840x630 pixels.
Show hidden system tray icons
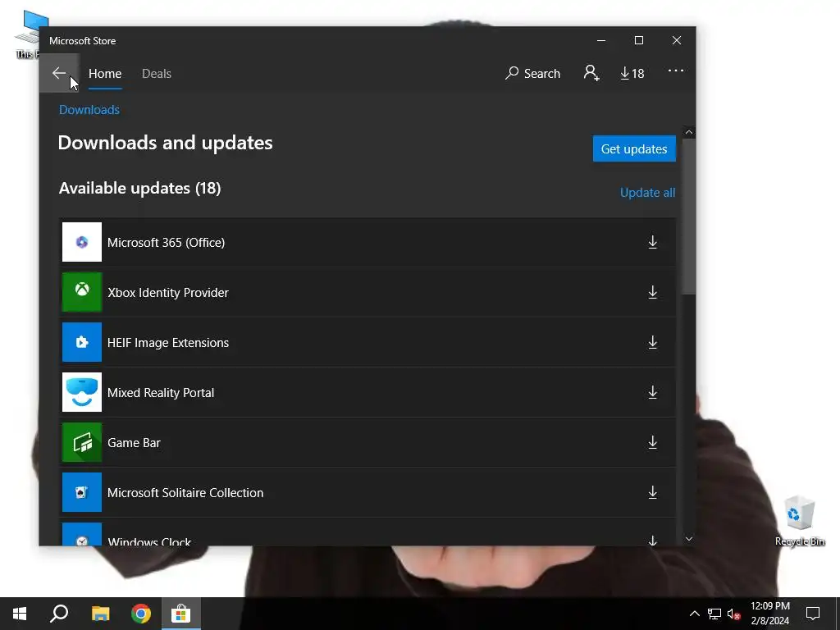(x=694, y=614)
